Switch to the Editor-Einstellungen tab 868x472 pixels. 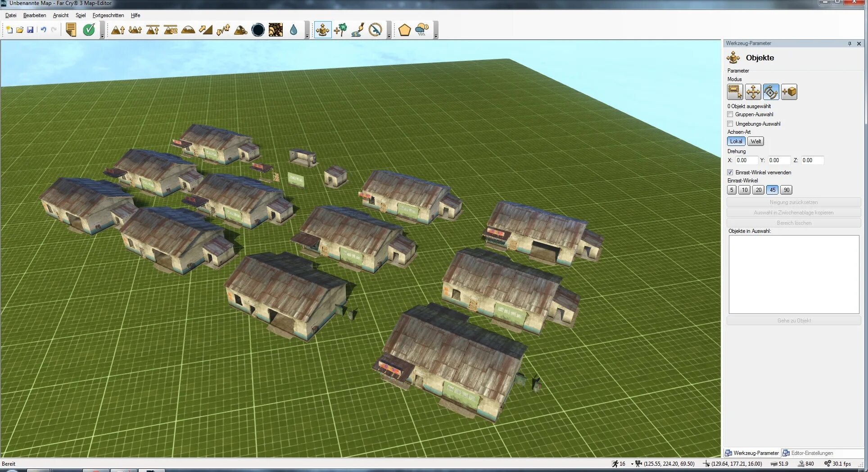click(x=808, y=453)
